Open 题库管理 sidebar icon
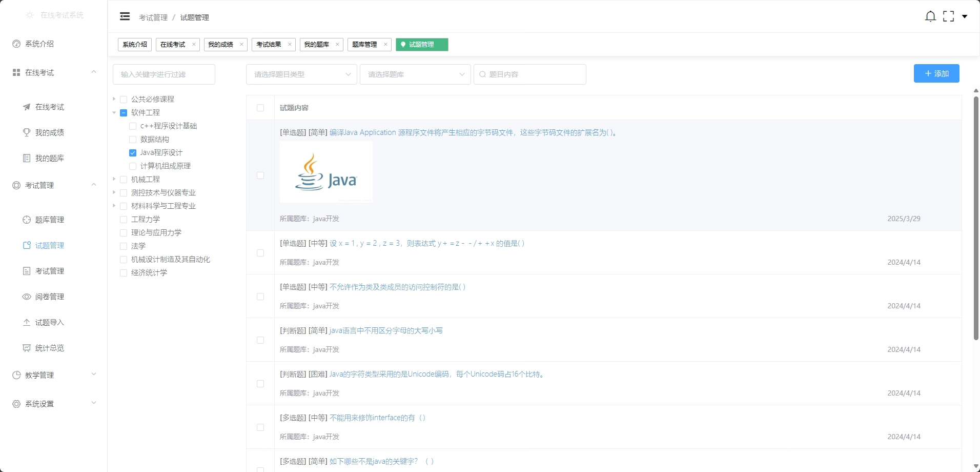Viewport: 980px width, 472px height. tap(27, 220)
